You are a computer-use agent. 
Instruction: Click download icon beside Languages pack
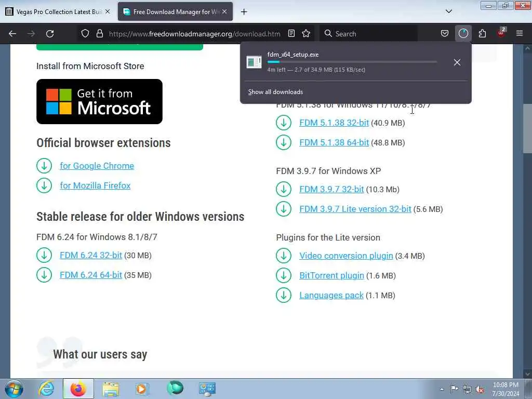click(284, 295)
